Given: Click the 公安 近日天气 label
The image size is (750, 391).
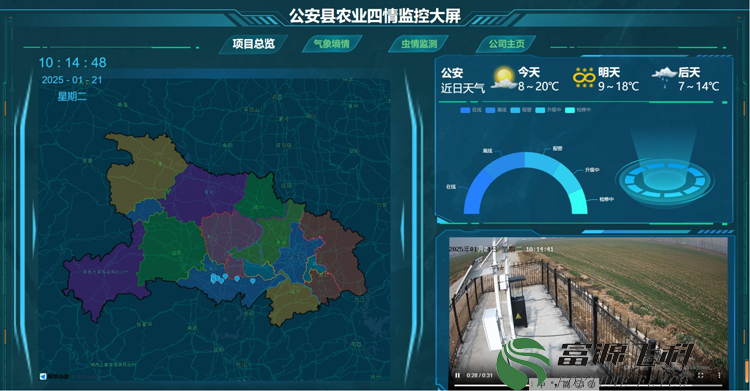Looking at the screenshot, I should [x=463, y=80].
